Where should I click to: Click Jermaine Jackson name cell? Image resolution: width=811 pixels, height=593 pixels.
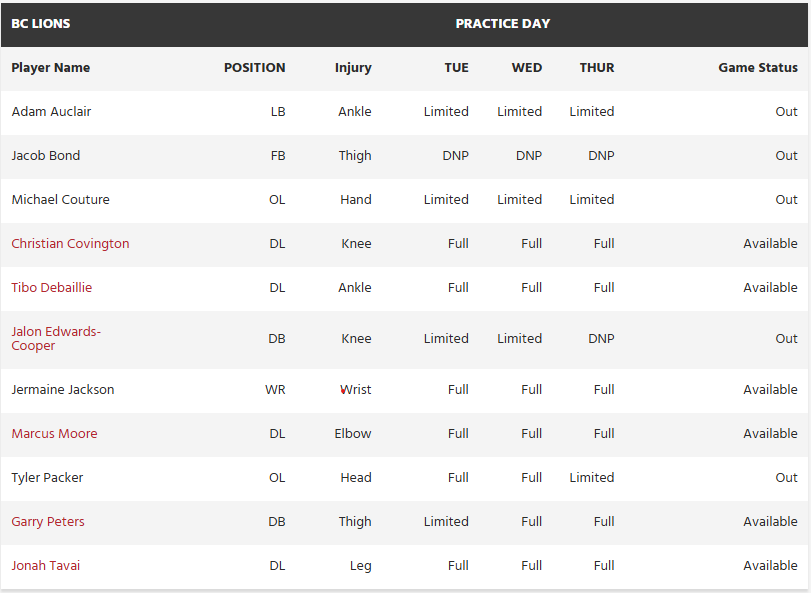pyautogui.click(x=63, y=390)
